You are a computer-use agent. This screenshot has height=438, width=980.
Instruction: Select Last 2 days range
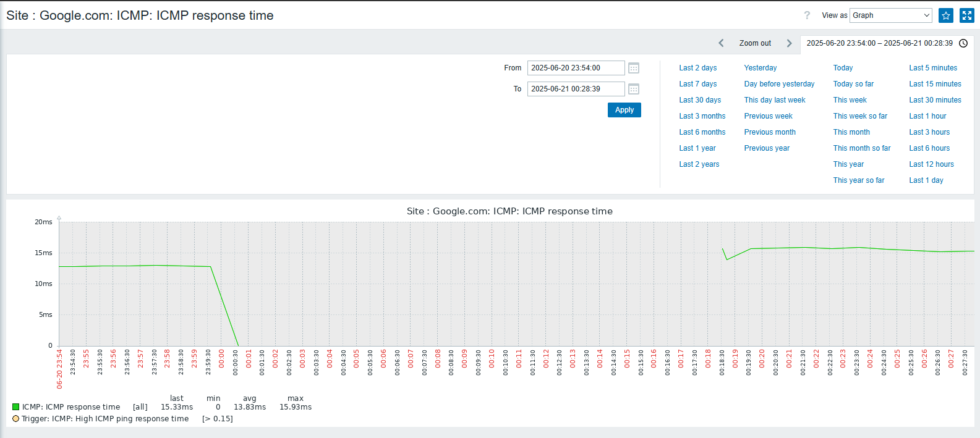698,68
